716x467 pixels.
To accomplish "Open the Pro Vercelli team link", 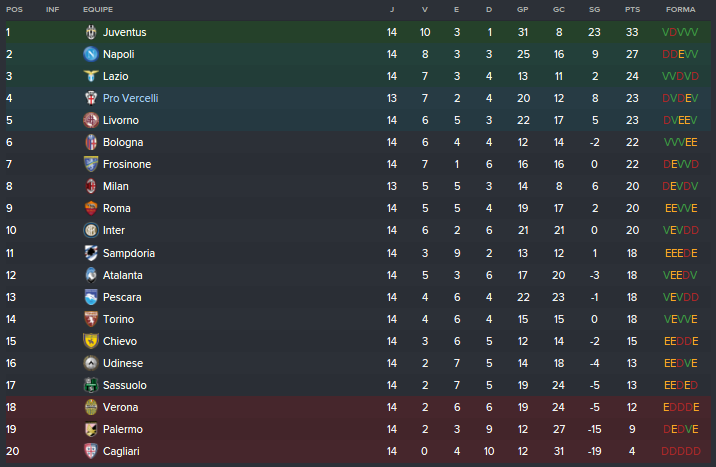I will [130, 98].
